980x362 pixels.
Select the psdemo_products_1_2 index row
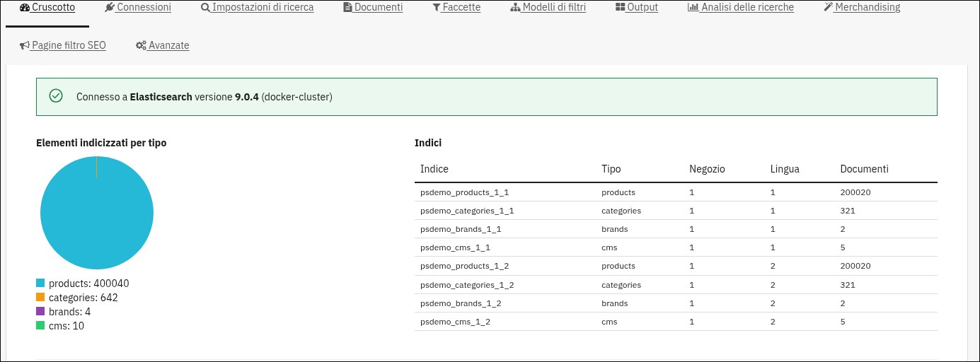click(x=676, y=266)
